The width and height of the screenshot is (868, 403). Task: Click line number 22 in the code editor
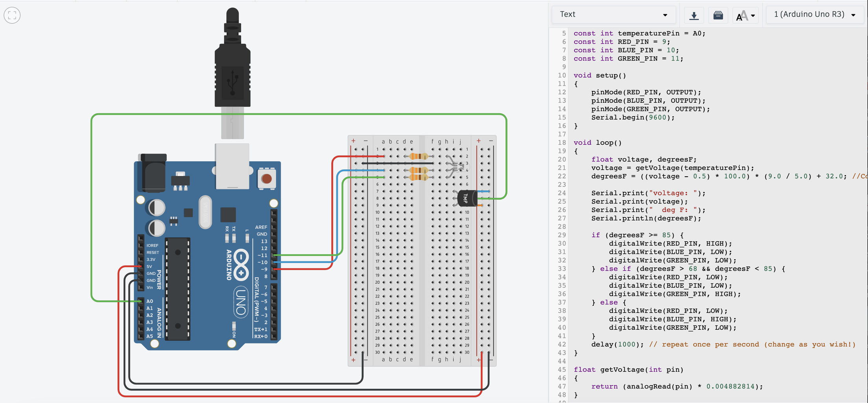pyautogui.click(x=561, y=176)
